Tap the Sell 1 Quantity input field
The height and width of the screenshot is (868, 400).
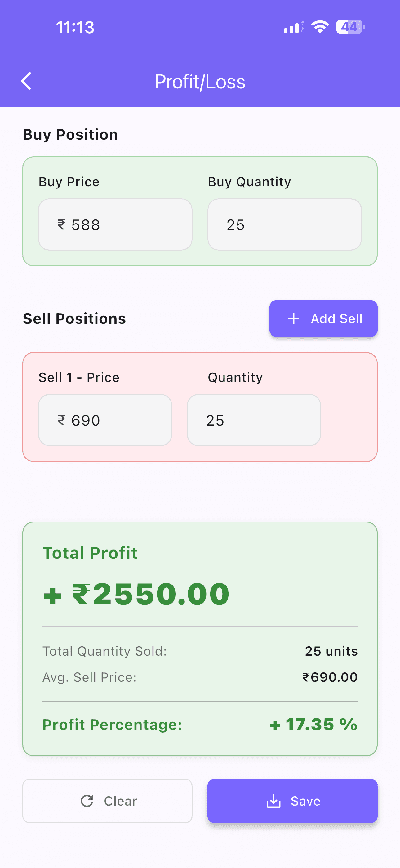coord(254,420)
